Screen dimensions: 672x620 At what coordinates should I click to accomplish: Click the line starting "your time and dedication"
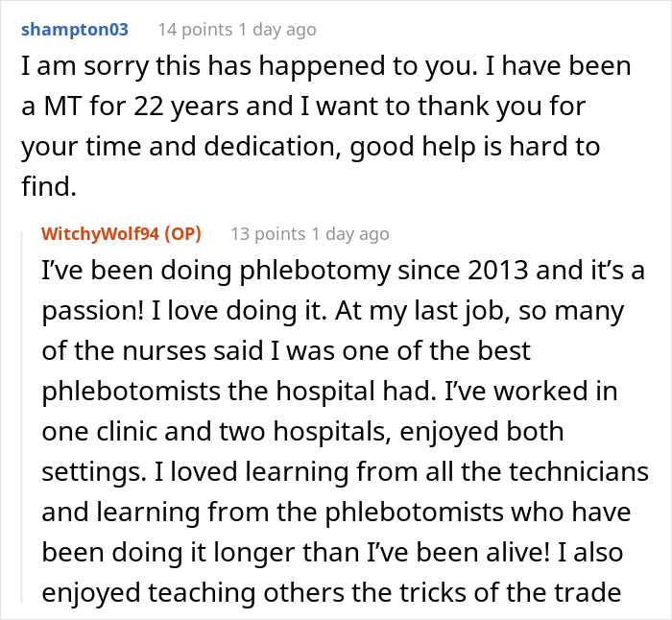tap(310, 147)
